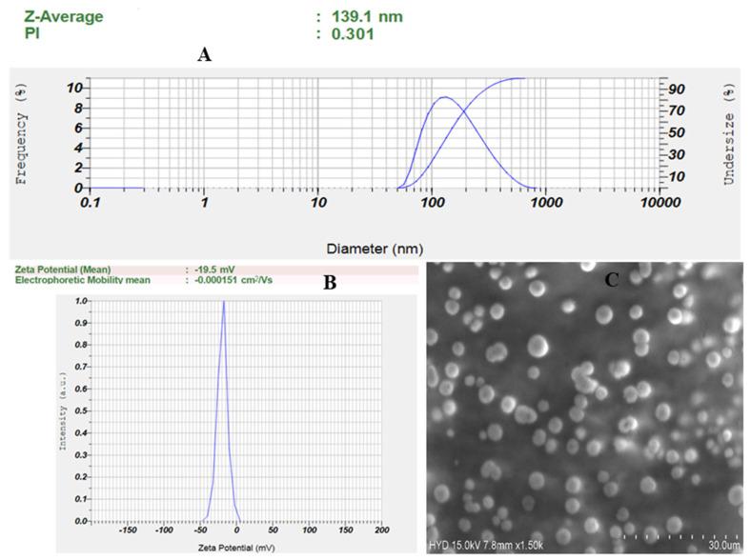Click the Frequency (%) axis title
751x560 pixels.
point(21,134)
